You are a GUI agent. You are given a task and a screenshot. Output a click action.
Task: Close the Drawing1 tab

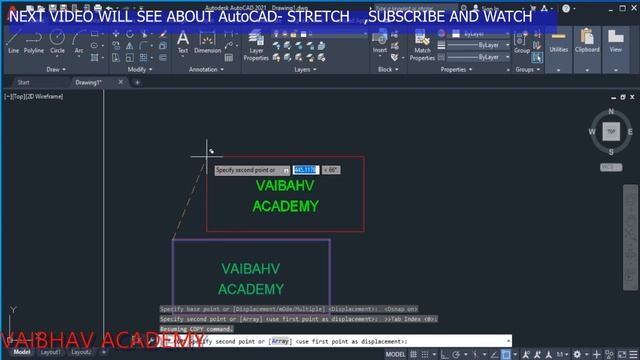[x=121, y=82]
